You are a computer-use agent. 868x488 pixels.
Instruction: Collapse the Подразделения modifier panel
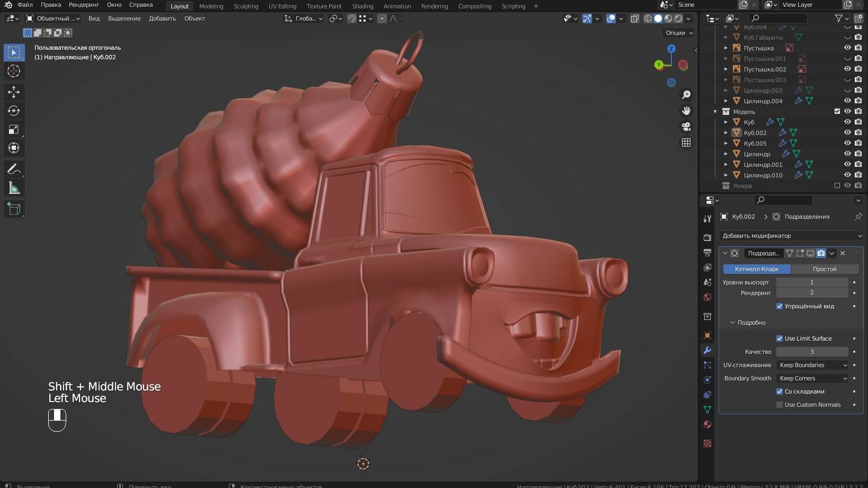pyautogui.click(x=725, y=253)
